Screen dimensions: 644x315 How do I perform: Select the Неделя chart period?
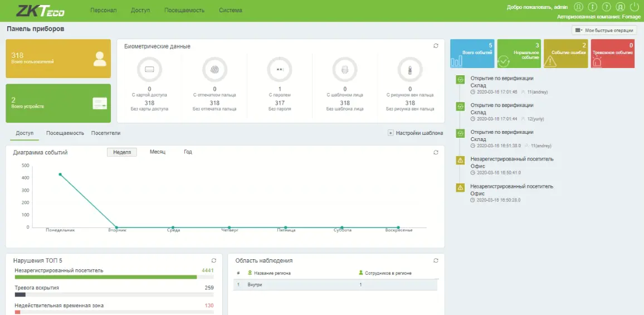point(121,152)
